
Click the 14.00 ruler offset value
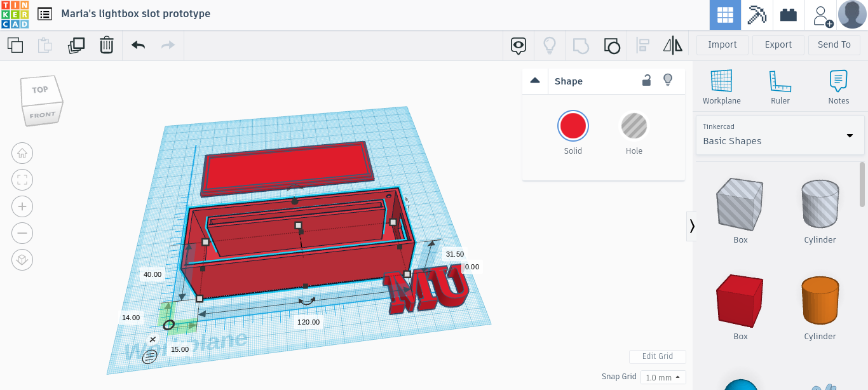(x=132, y=318)
